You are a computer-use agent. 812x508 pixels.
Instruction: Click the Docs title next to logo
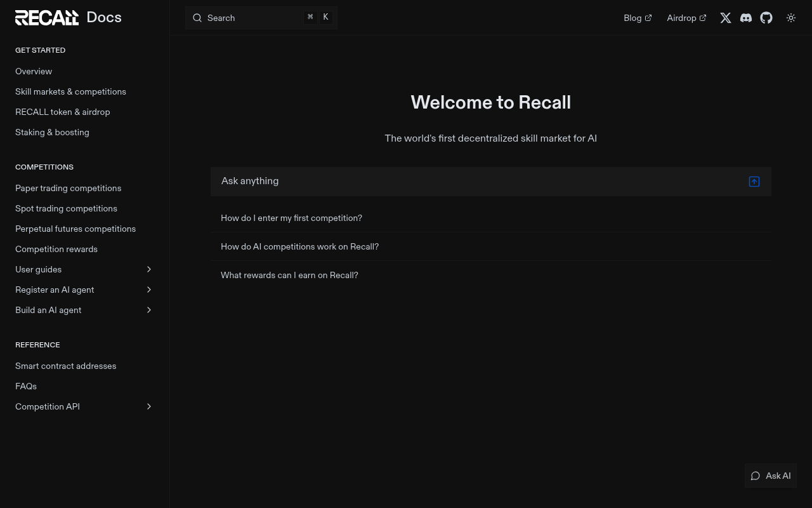104,18
